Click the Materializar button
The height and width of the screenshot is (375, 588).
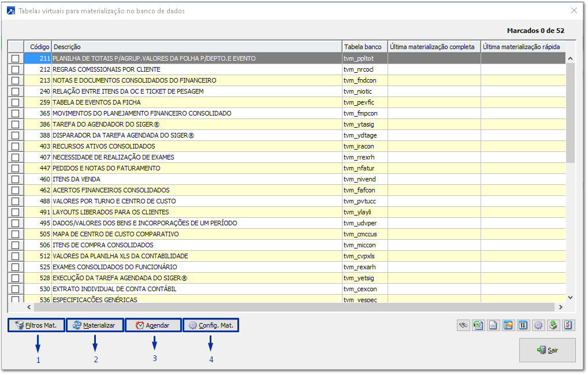[95, 325]
